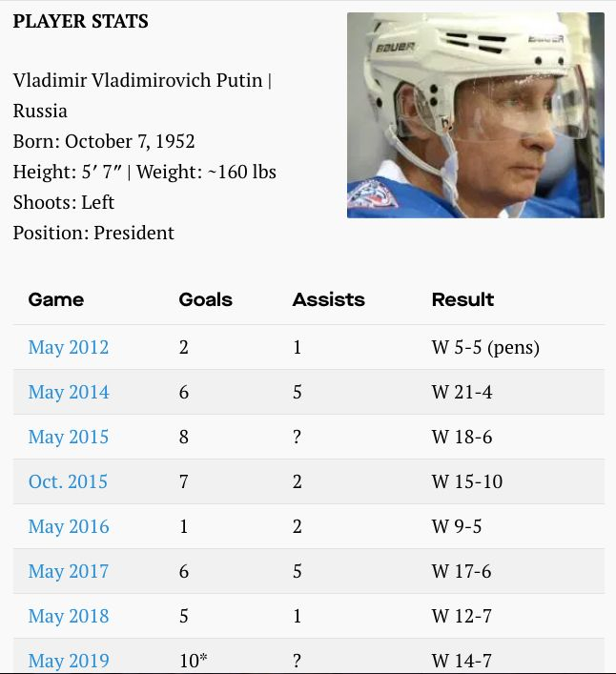
Task: Click the Goals column header
Action: pyautogui.click(x=206, y=299)
